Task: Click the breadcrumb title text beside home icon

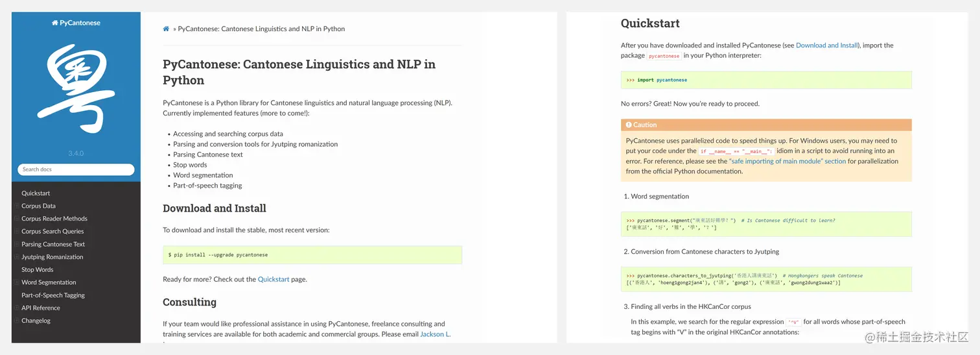Action: click(261, 29)
